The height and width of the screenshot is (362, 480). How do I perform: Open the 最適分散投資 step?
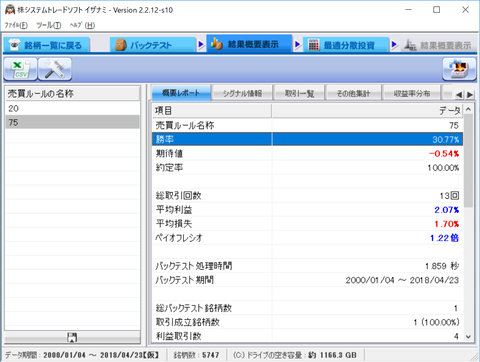[346, 45]
